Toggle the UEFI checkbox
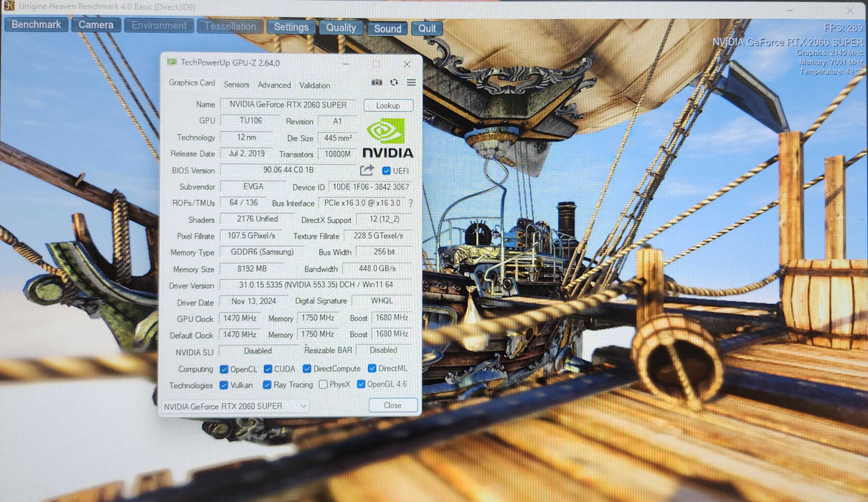 pos(387,171)
